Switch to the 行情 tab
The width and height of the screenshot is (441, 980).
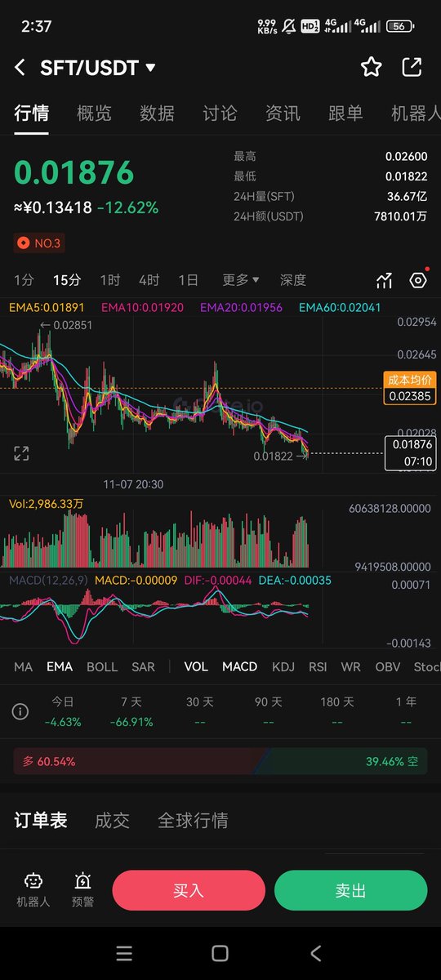point(32,114)
